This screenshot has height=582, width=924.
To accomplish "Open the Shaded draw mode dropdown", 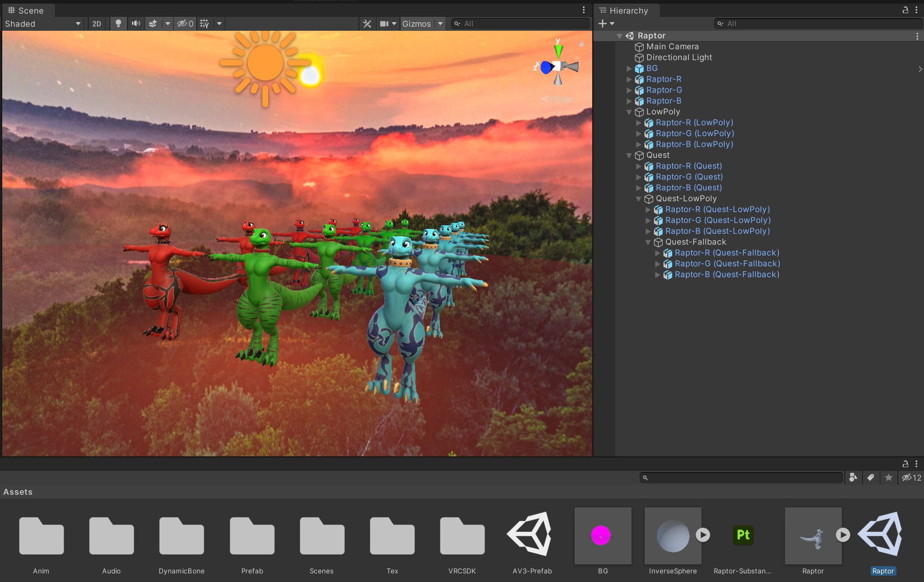I will pos(43,24).
